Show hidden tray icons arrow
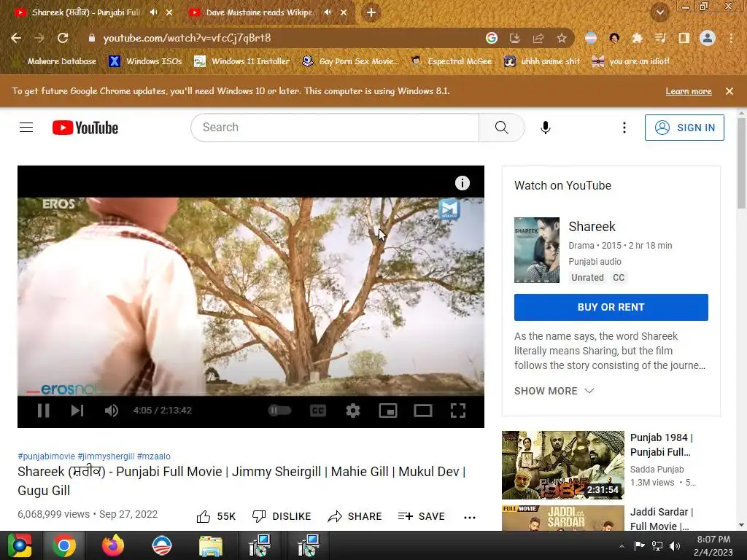Image resolution: width=747 pixels, height=560 pixels. click(622, 546)
